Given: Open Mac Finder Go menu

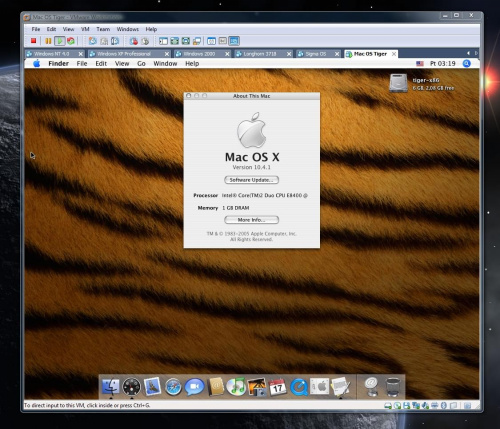Looking at the screenshot, I should 141,63.
